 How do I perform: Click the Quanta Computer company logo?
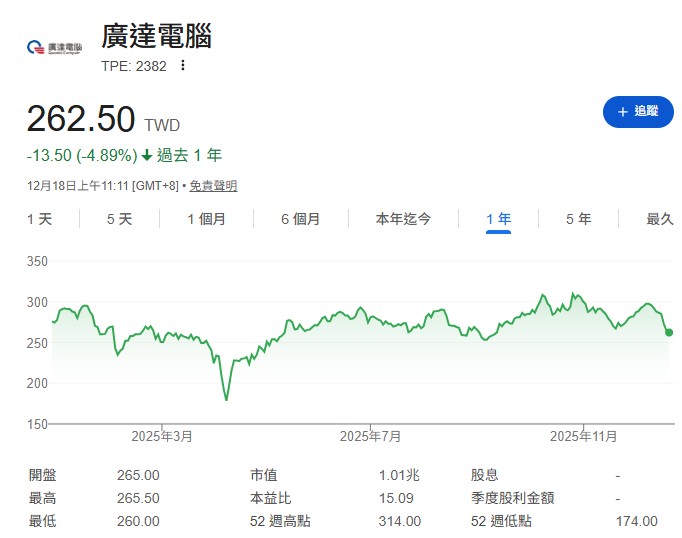click(x=54, y=47)
